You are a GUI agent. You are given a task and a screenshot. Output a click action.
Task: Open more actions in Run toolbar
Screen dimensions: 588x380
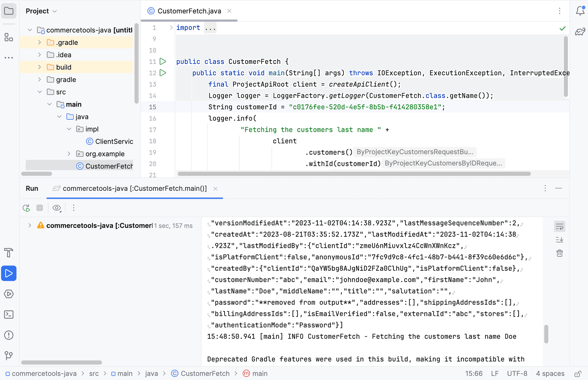pos(74,208)
